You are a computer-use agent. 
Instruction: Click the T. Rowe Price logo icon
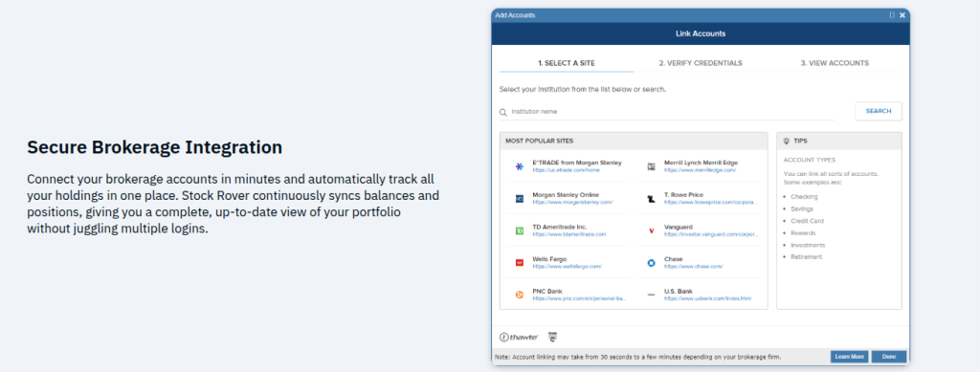point(651,199)
